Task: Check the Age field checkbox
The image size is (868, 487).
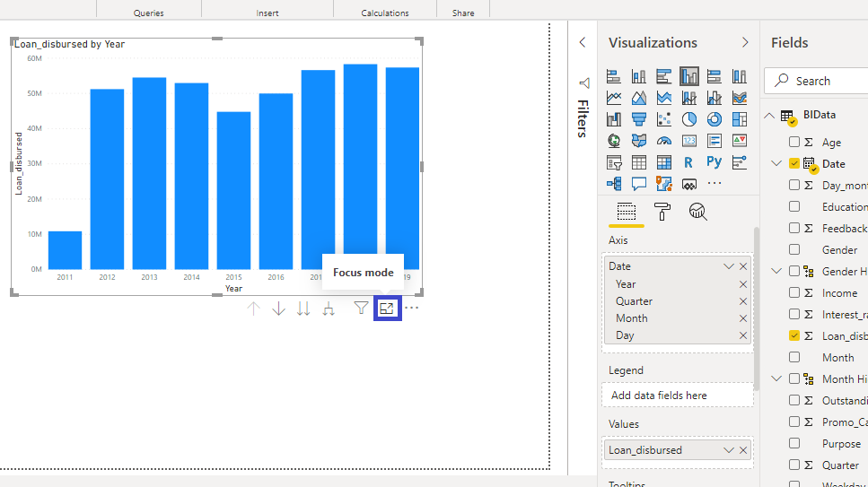Action: [794, 142]
